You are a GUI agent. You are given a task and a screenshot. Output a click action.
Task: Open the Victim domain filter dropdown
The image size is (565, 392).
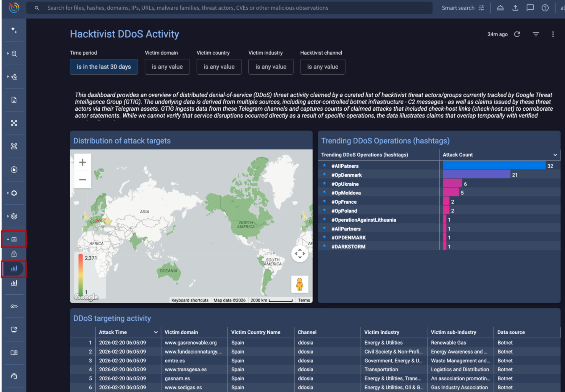coord(167,67)
